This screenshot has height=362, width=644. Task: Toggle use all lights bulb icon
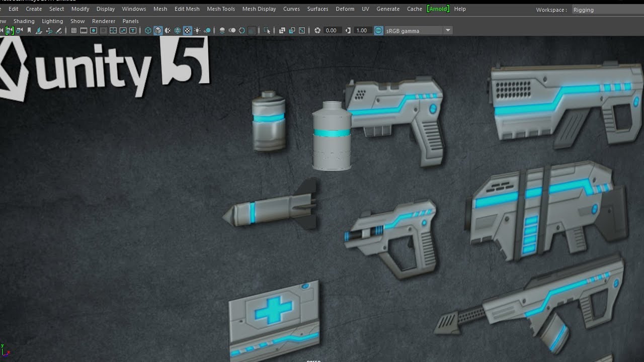(x=197, y=31)
